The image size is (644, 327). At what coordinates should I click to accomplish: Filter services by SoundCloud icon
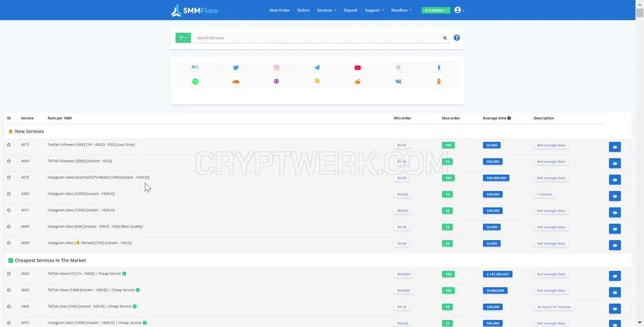(236, 81)
